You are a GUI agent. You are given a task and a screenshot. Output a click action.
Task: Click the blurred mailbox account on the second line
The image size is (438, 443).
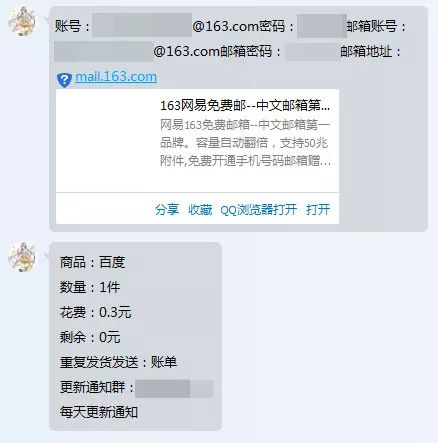[x=104, y=51]
